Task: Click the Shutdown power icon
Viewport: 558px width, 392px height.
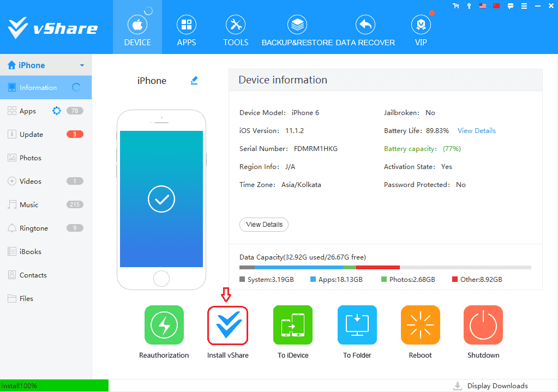Action: coord(483,325)
